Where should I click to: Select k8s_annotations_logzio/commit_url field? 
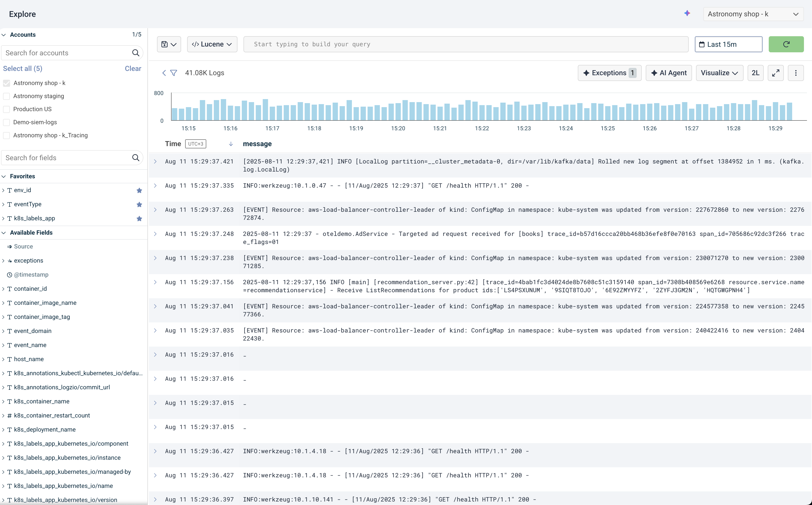(x=62, y=388)
